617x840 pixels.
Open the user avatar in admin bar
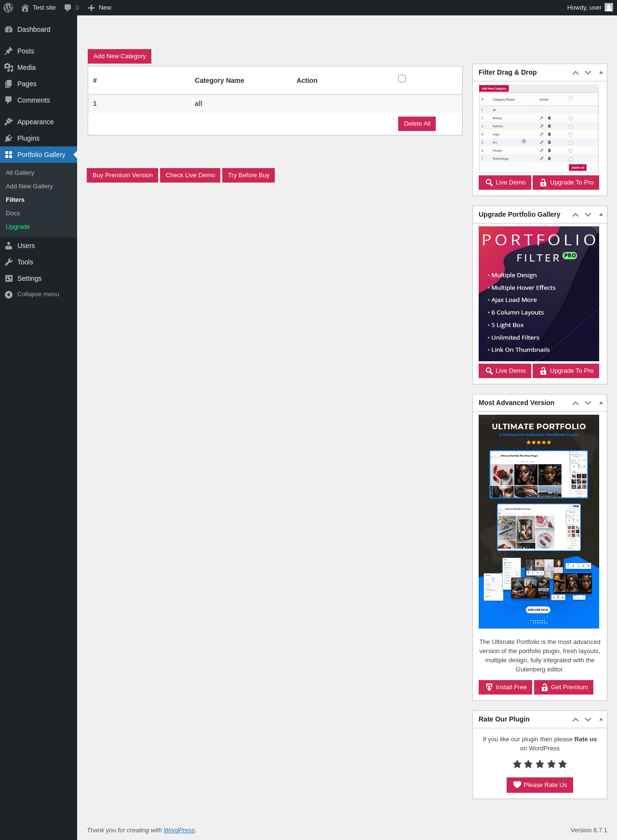click(609, 8)
